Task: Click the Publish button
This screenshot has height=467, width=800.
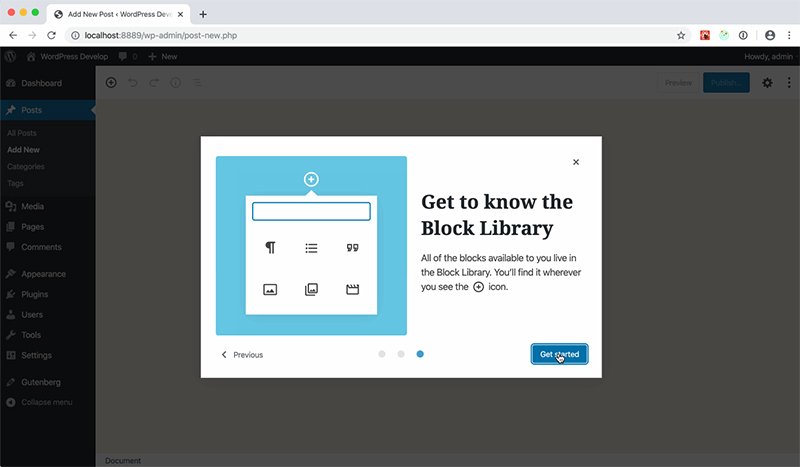Action: tap(726, 83)
